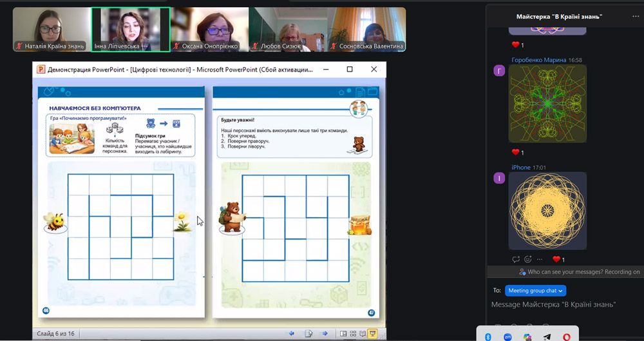Screen dimensions: 644x341
Task: Open more options on iPhone message
Action: coord(540,259)
